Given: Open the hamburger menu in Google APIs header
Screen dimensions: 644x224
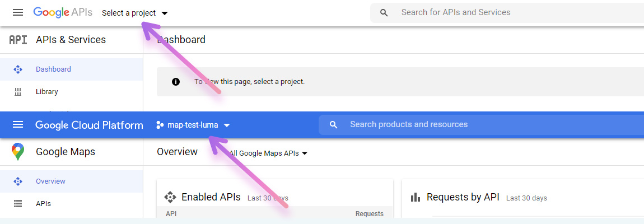Looking at the screenshot, I should point(18,12).
